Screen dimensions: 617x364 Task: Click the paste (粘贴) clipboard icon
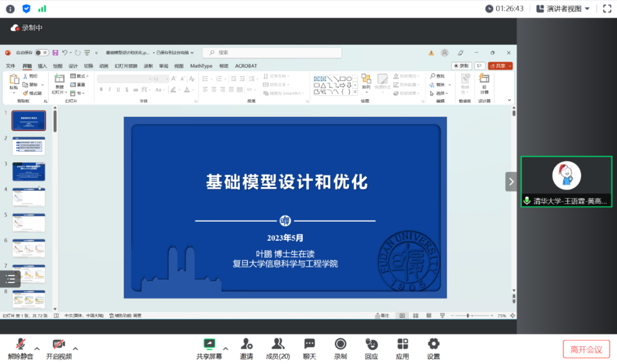(x=14, y=79)
